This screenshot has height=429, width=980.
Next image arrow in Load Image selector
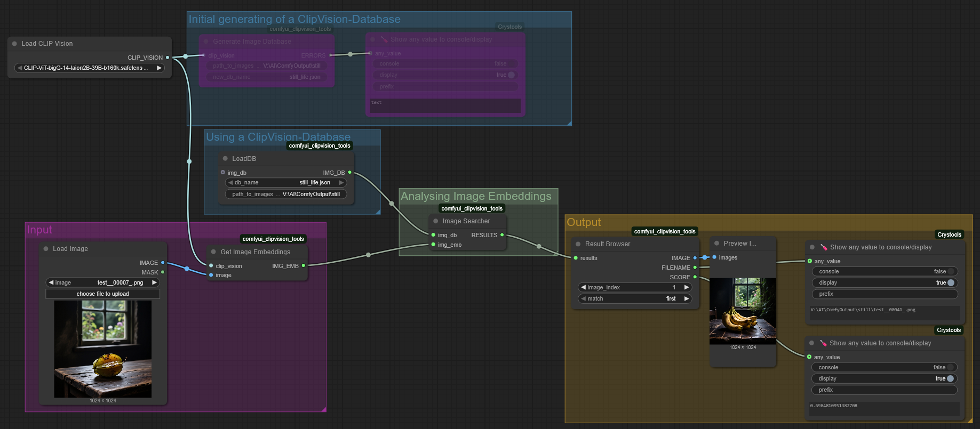click(155, 283)
